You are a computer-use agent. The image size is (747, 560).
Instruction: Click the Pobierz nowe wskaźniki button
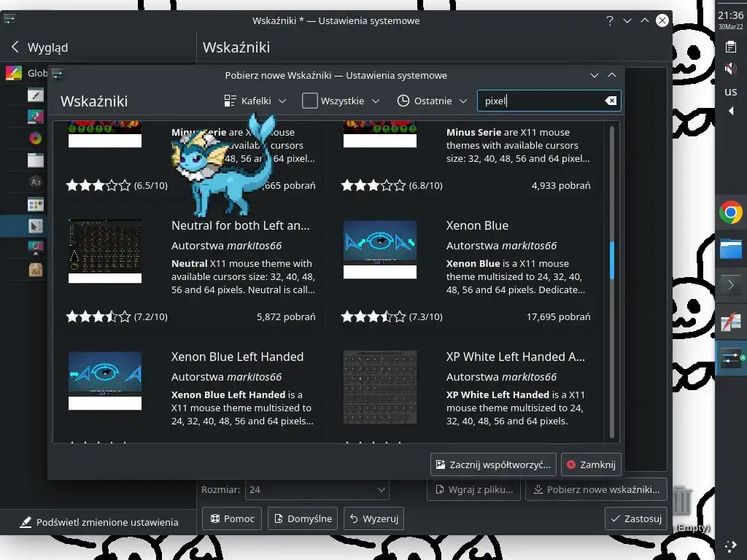pyautogui.click(x=596, y=489)
